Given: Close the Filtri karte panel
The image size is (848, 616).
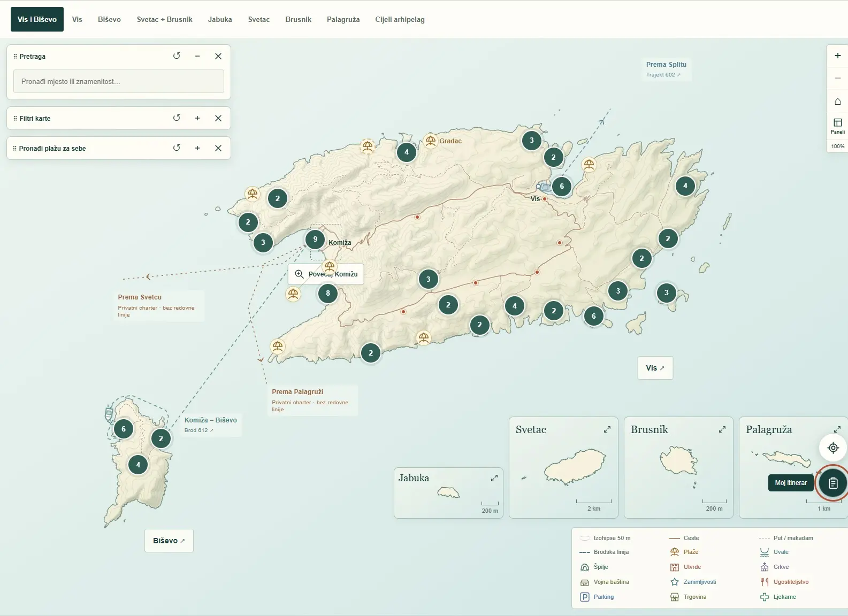Looking at the screenshot, I should [x=218, y=118].
